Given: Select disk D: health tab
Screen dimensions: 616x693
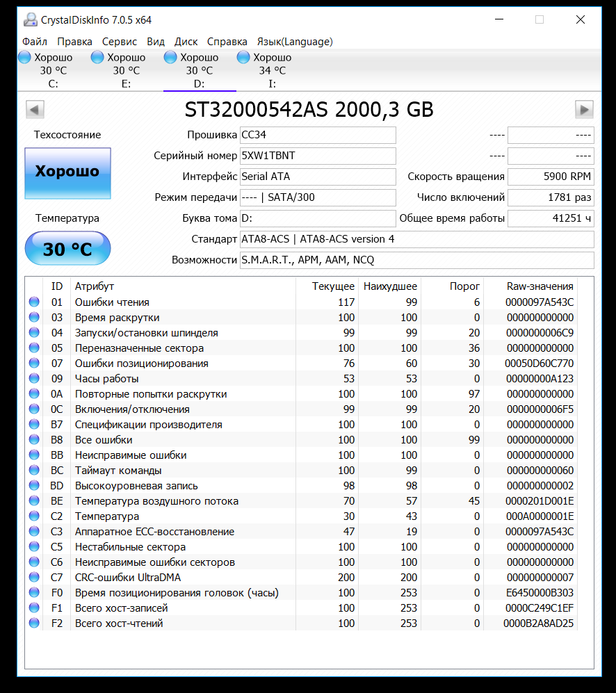Looking at the screenshot, I should click(200, 70).
